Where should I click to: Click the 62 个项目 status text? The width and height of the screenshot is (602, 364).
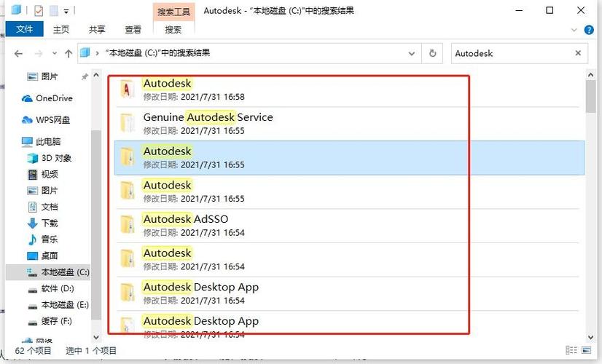33,350
